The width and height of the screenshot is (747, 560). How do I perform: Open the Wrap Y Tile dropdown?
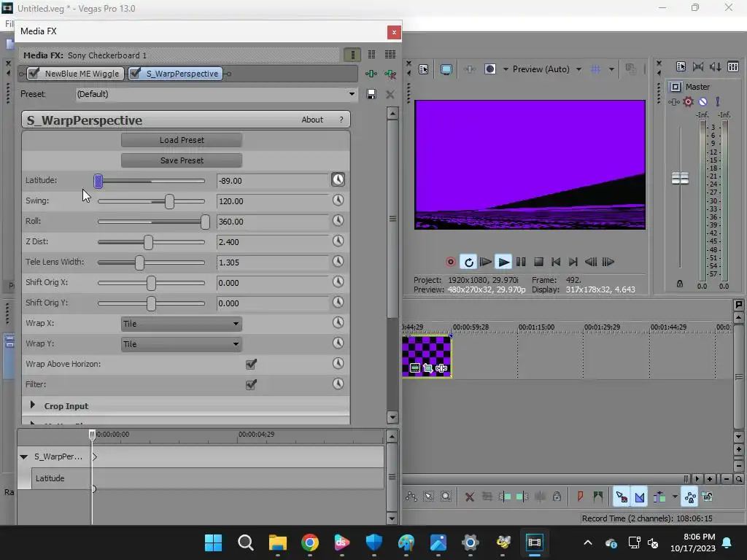click(182, 344)
